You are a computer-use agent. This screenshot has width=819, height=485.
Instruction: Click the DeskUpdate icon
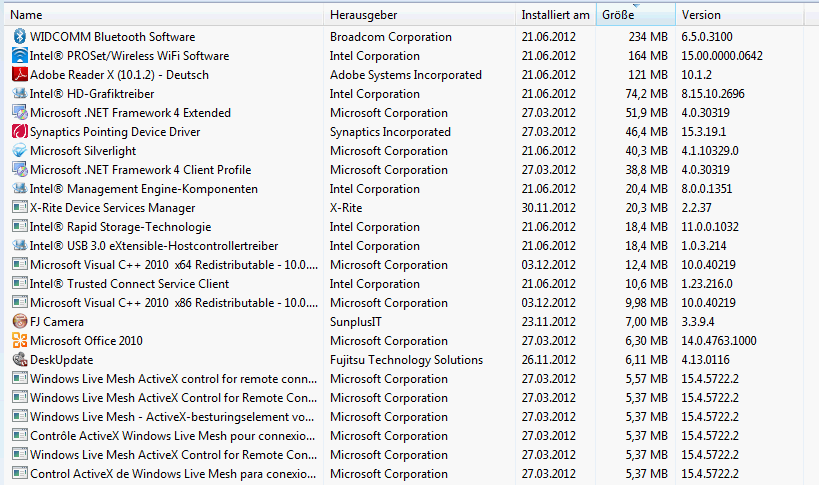pos(19,360)
